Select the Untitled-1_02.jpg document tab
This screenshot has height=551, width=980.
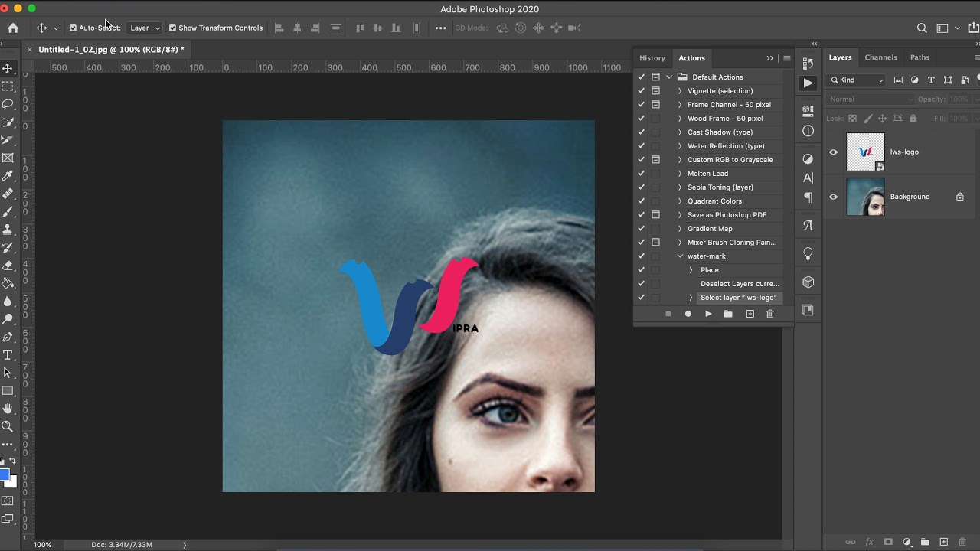coord(111,49)
